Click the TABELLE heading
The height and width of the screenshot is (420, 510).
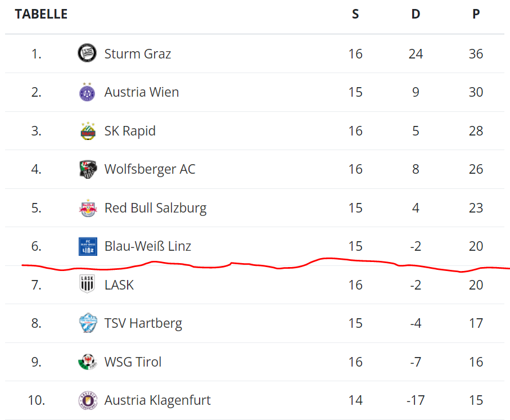point(41,14)
